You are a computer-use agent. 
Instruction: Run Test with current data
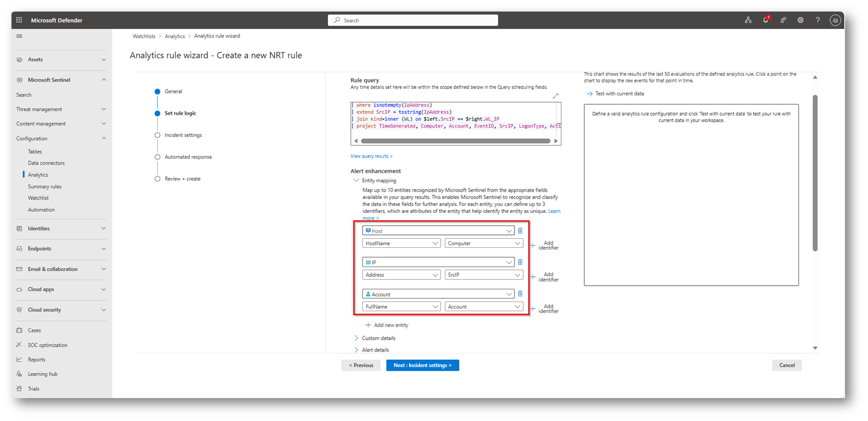[615, 94]
